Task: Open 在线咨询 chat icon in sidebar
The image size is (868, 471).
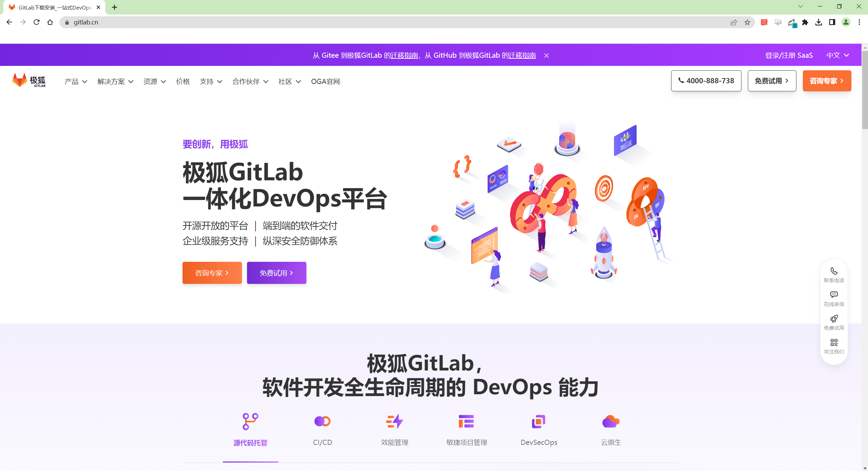Action: [834, 295]
